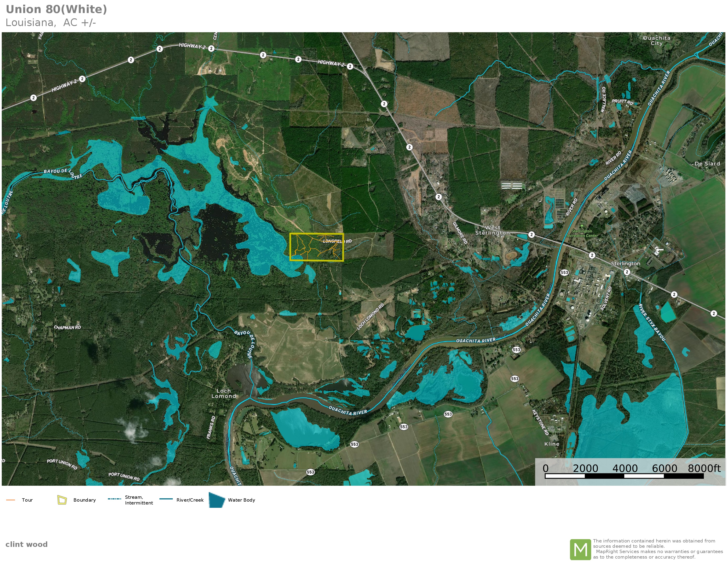The image size is (728, 563).
Task: Click the Union 80(White) map title
Action: [x=56, y=9]
